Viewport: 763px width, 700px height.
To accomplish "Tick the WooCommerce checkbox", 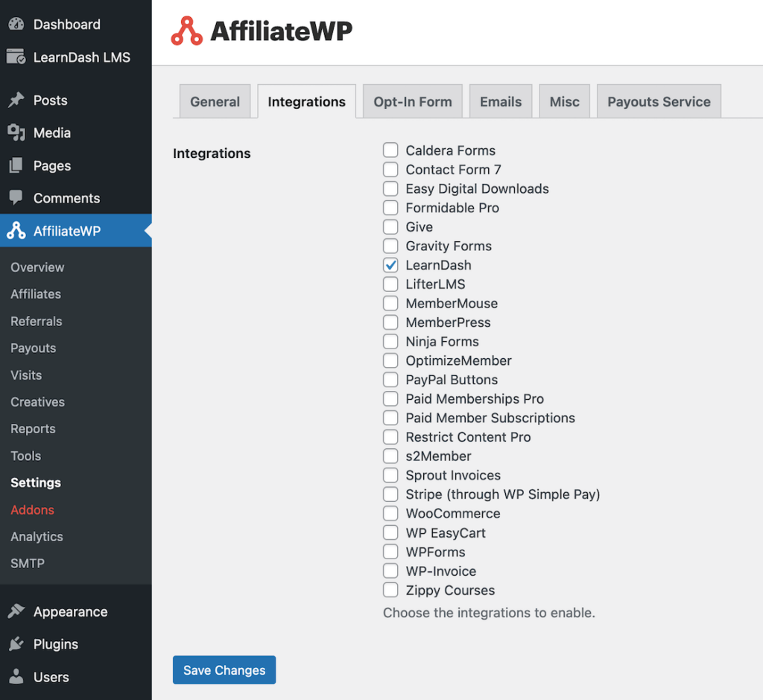I will tap(390, 513).
